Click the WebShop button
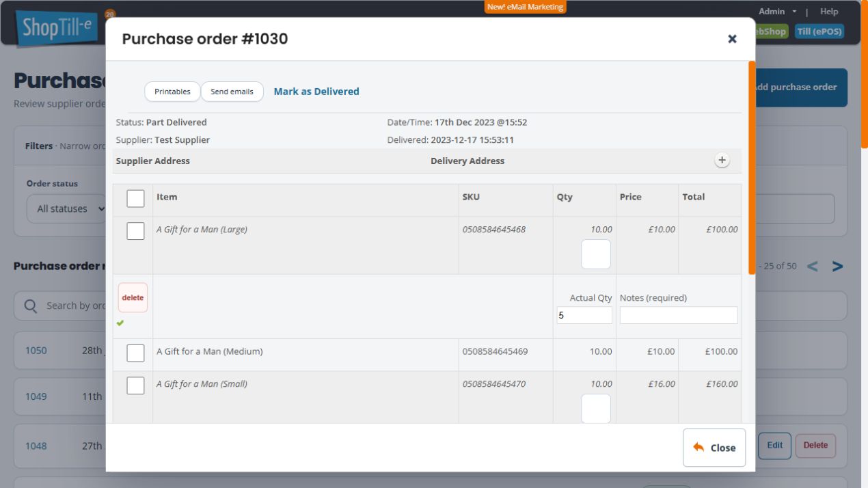This screenshot has width=868, height=488. click(x=771, y=31)
